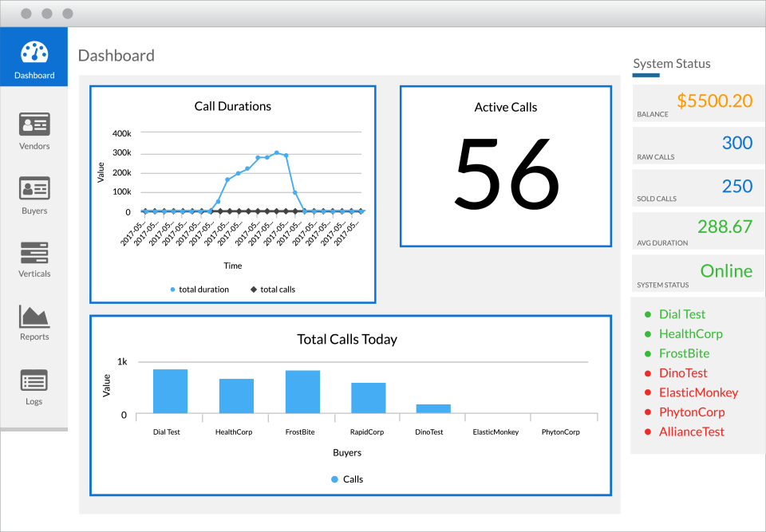The height and width of the screenshot is (532, 766).
Task: Click the peak point on the duration line chart
Action: [x=277, y=152]
